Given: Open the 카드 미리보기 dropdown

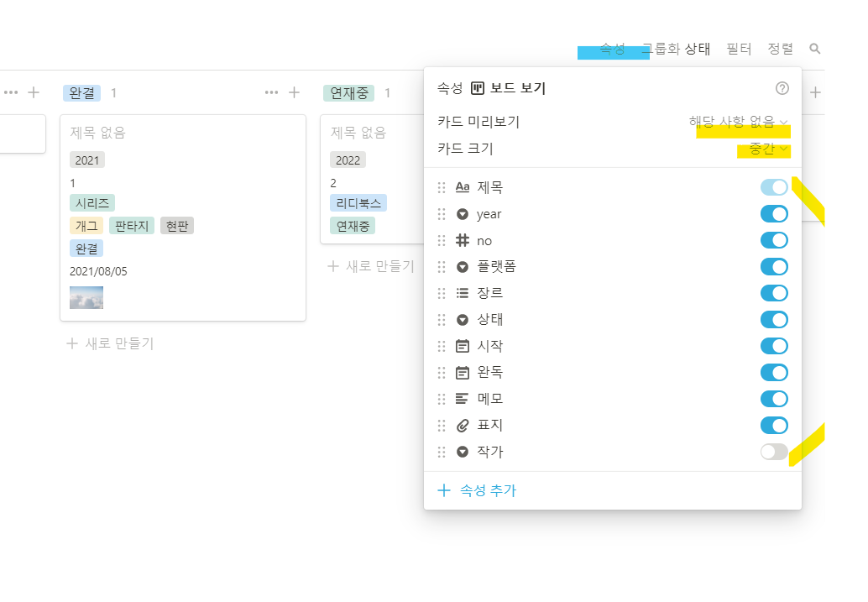Looking at the screenshot, I should (738, 122).
